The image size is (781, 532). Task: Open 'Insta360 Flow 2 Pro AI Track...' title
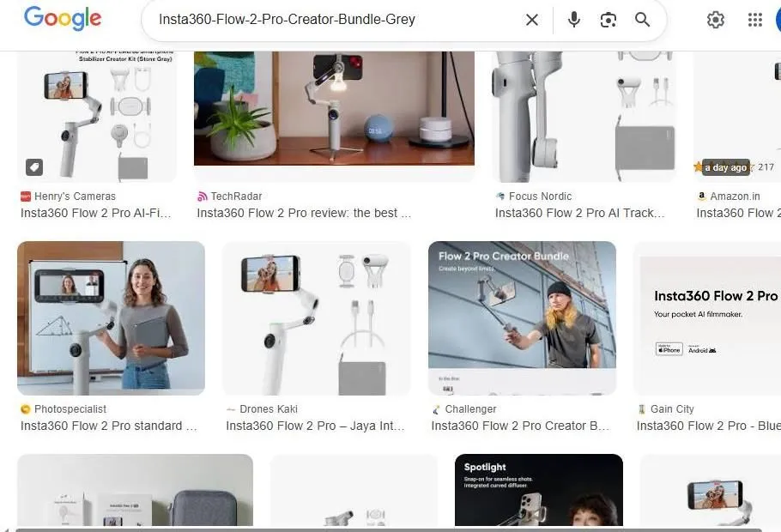click(580, 213)
